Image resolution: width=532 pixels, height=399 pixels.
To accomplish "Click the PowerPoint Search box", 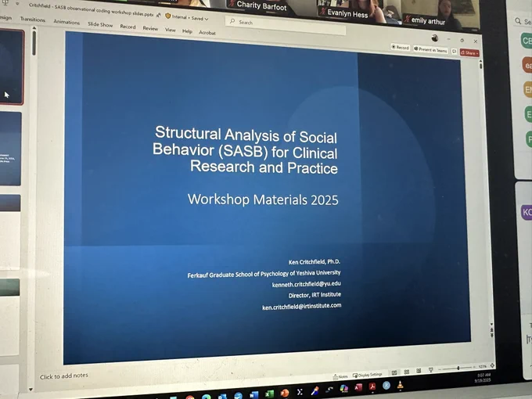I will point(286,26).
